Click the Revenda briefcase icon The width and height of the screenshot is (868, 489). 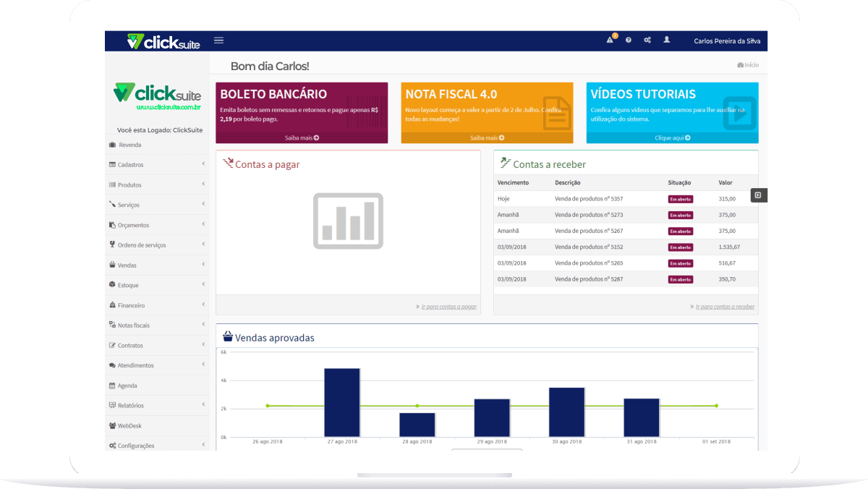click(112, 145)
